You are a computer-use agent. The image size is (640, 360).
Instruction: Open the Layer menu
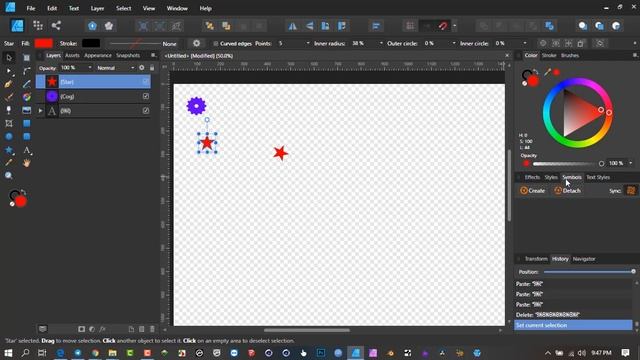click(x=97, y=8)
